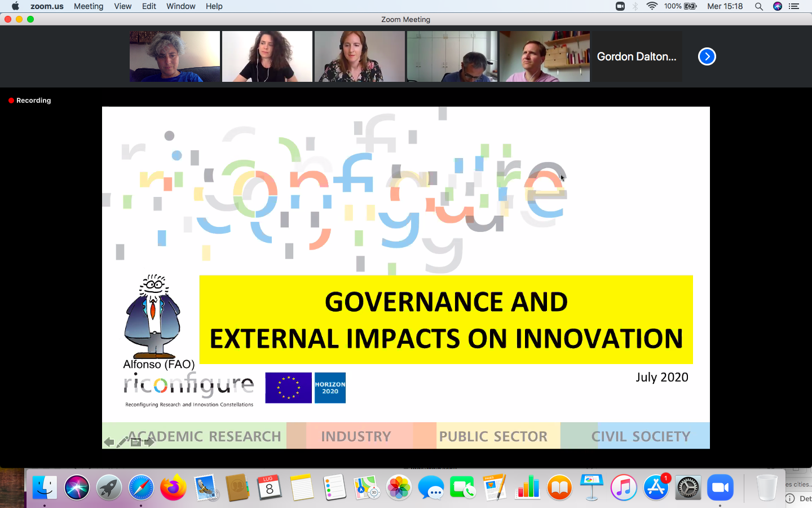
Task: Toggle the Wi-Fi status menu
Action: pyautogui.click(x=652, y=6)
